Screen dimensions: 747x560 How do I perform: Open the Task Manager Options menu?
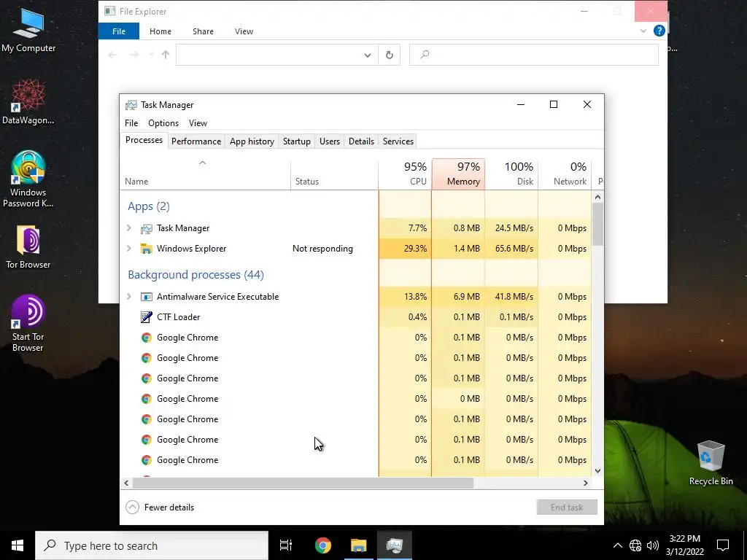tap(163, 122)
